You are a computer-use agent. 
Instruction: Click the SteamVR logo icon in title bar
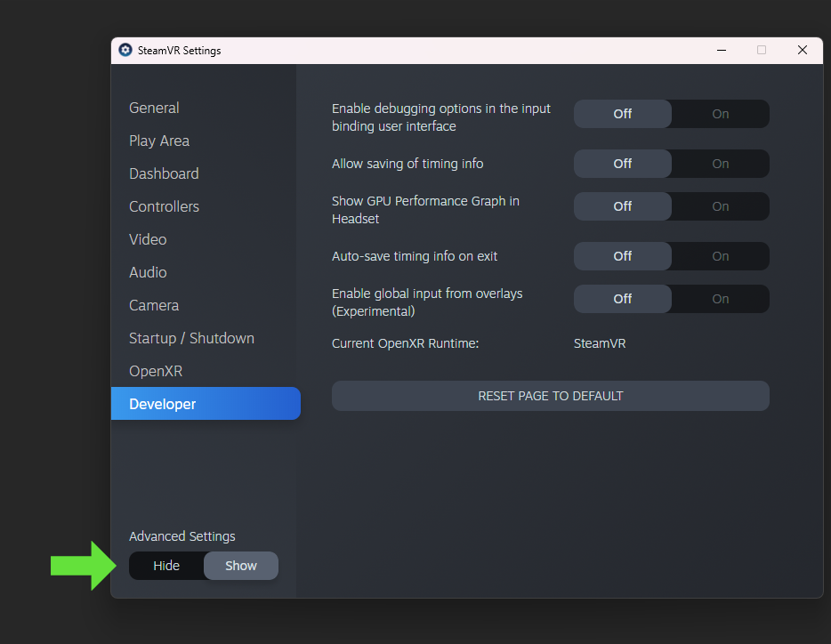click(x=125, y=50)
